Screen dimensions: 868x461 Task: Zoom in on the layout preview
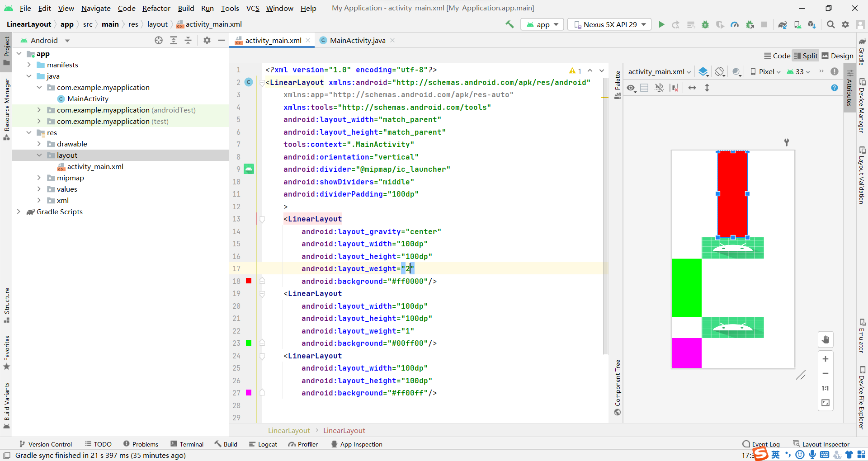[826, 359]
